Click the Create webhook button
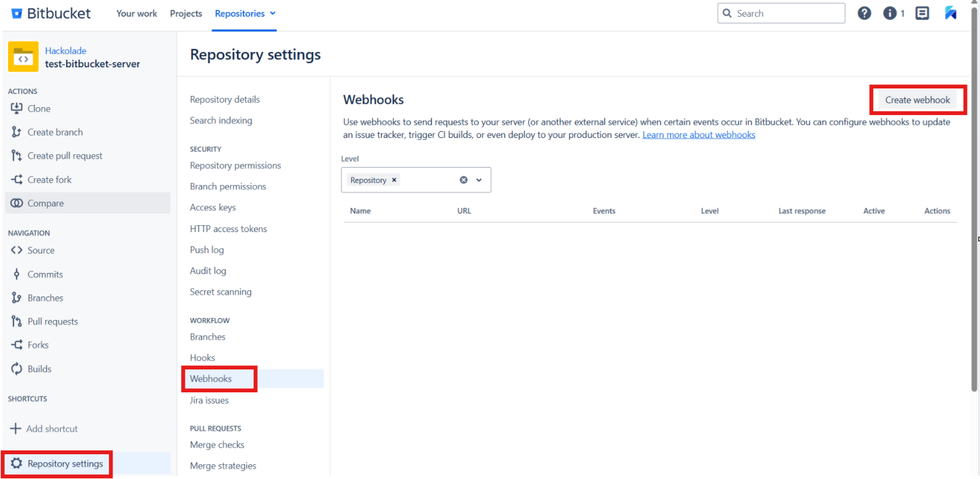The height and width of the screenshot is (479, 980). pos(918,100)
